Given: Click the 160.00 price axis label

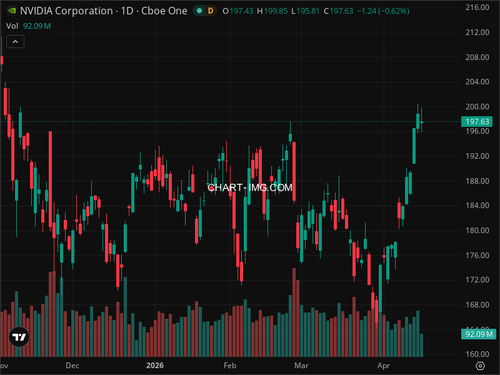Looking at the screenshot, I should coord(477,354).
